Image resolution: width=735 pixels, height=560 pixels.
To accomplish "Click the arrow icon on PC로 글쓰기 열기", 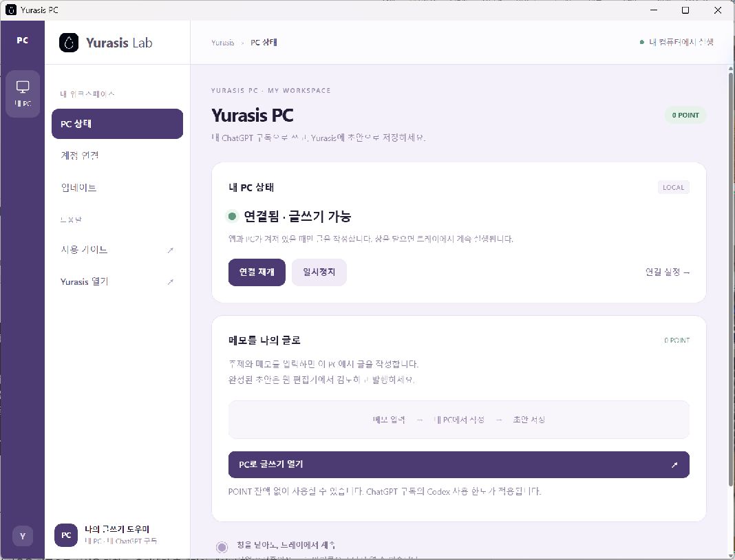I will pos(674,465).
